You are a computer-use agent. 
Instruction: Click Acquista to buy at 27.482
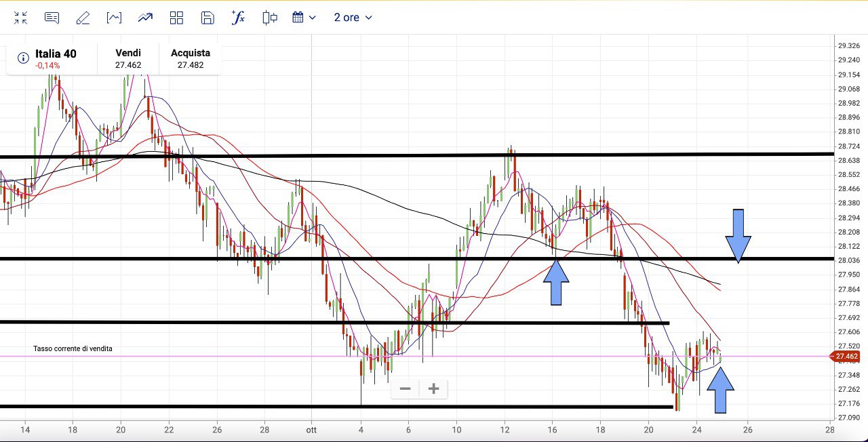pyautogui.click(x=191, y=59)
